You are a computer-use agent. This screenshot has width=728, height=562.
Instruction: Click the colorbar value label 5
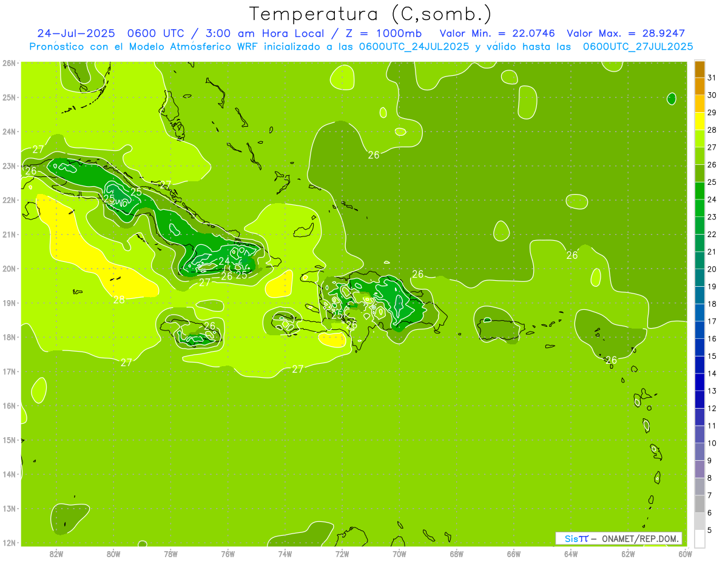tap(710, 530)
